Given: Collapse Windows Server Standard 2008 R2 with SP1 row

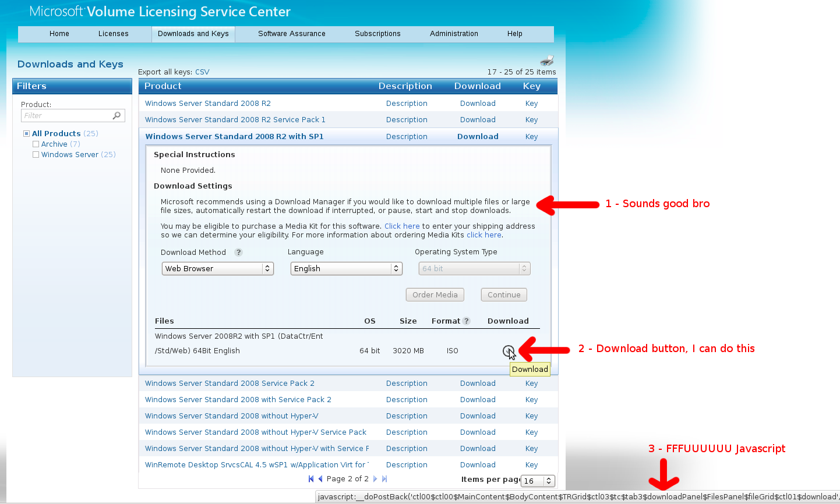Looking at the screenshot, I should point(234,137).
